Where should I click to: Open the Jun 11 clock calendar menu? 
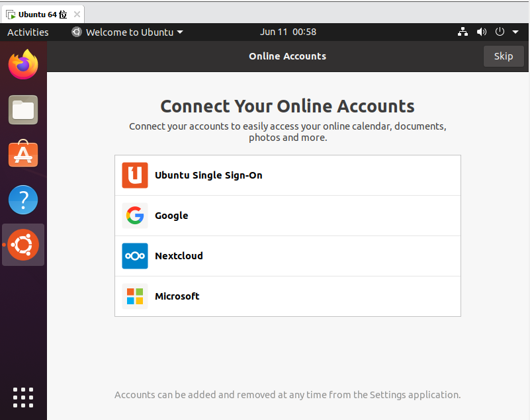pos(288,32)
